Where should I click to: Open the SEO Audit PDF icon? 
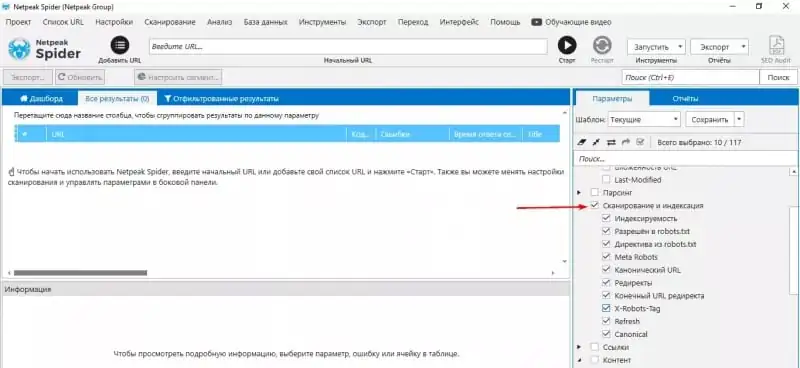(x=777, y=45)
